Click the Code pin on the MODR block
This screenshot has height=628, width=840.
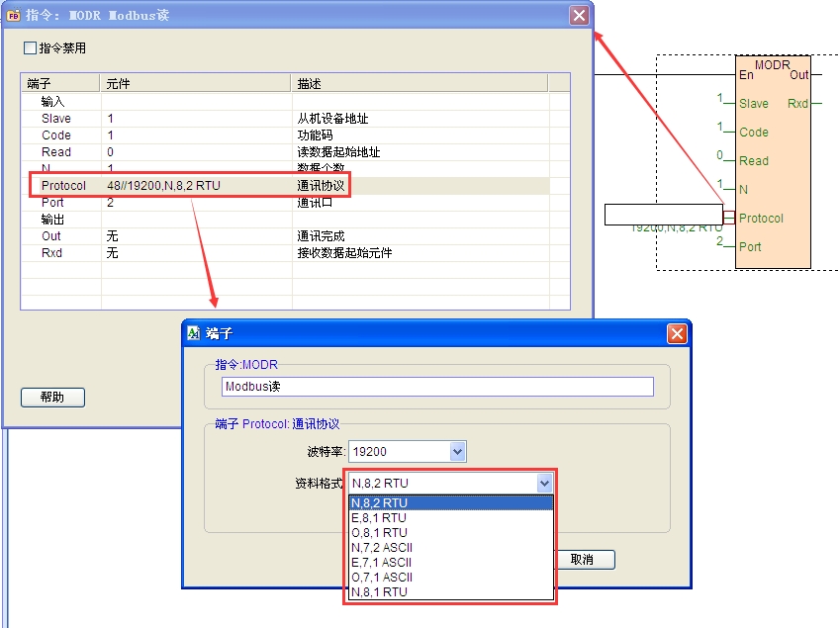coord(754,133)
